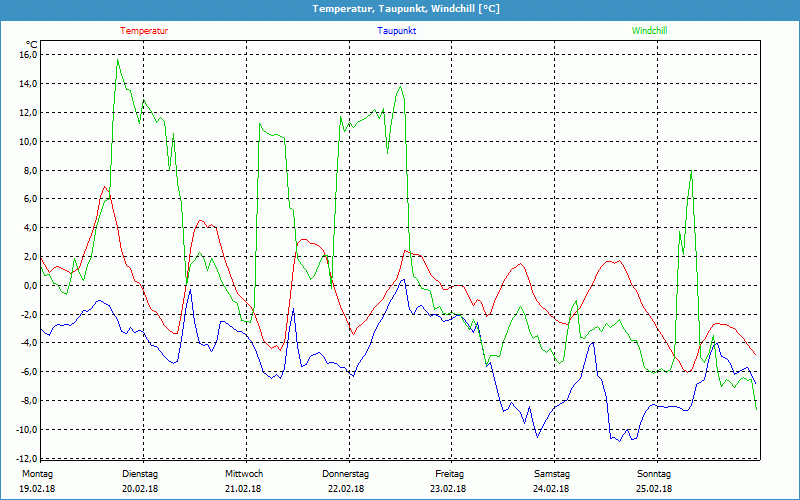Click the '23.02.18' date label
Image resolution: width=800 pixels, height=500 pixels.
448,489
